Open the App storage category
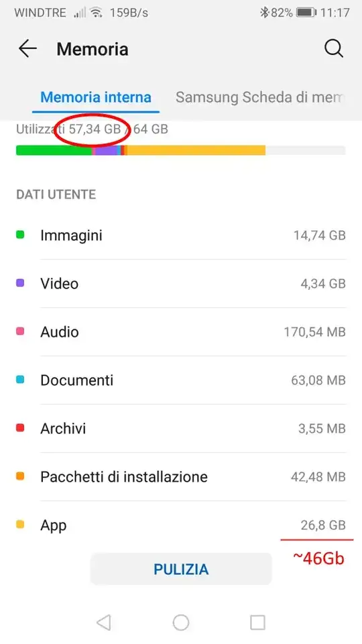 (181, 525)
